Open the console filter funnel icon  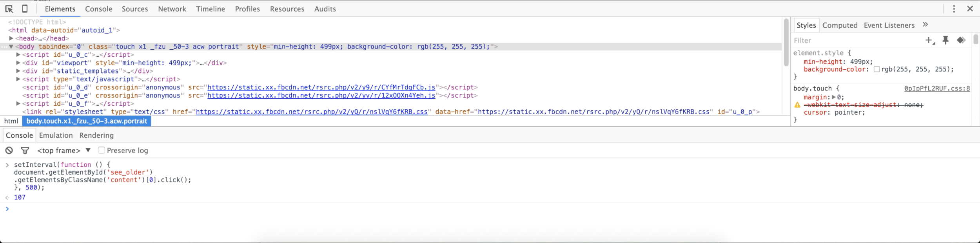click(x=25, y=150)
